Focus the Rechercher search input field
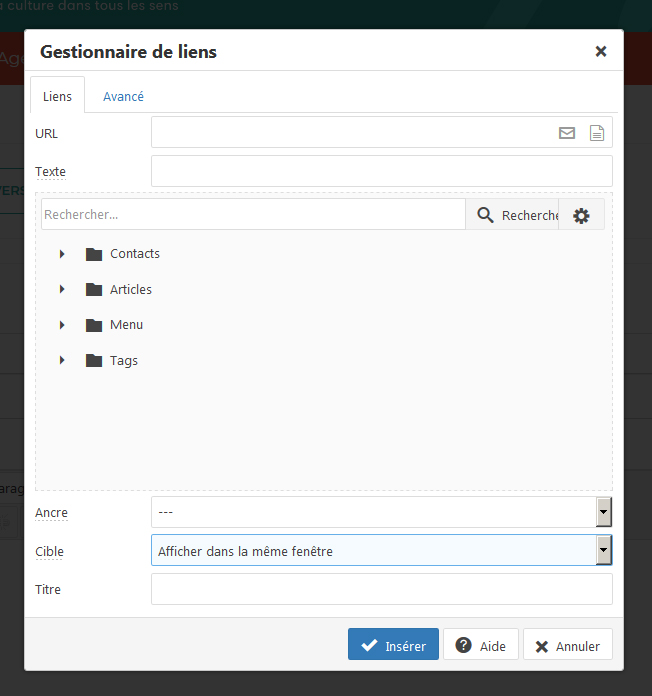Image resolution: width=652 pixels, height=696 pixels. 253,214
